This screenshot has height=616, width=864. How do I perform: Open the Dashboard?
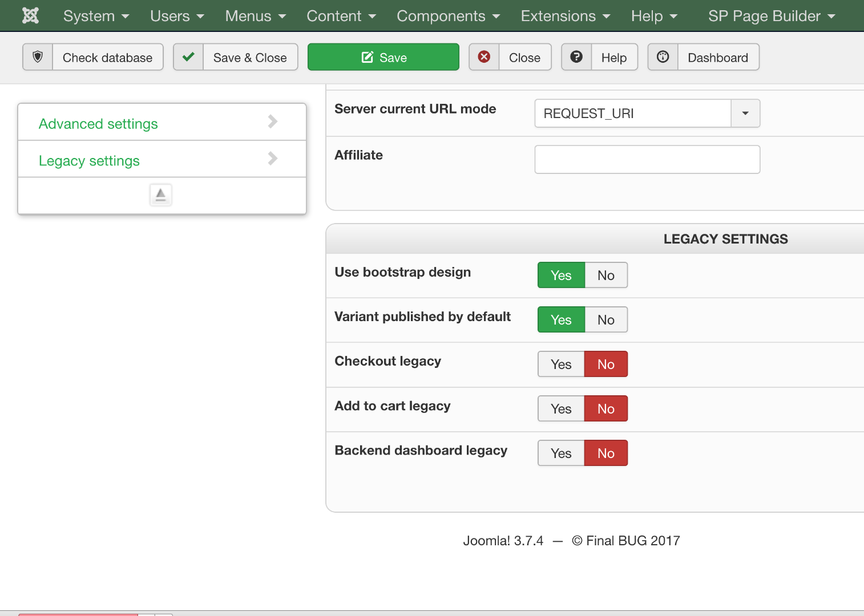pyautogui.click(x=704, y=57)
